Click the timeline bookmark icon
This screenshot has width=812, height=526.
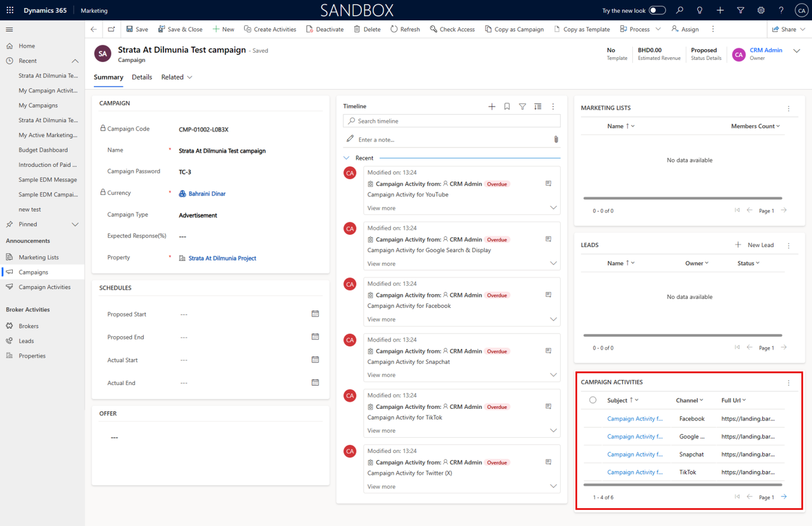tap(507, 107)
